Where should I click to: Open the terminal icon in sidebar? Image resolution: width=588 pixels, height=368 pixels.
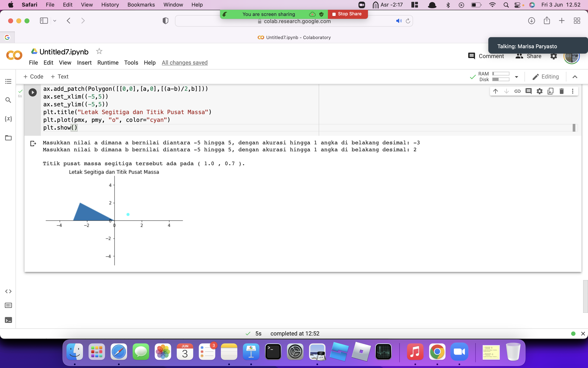[8, 320]
